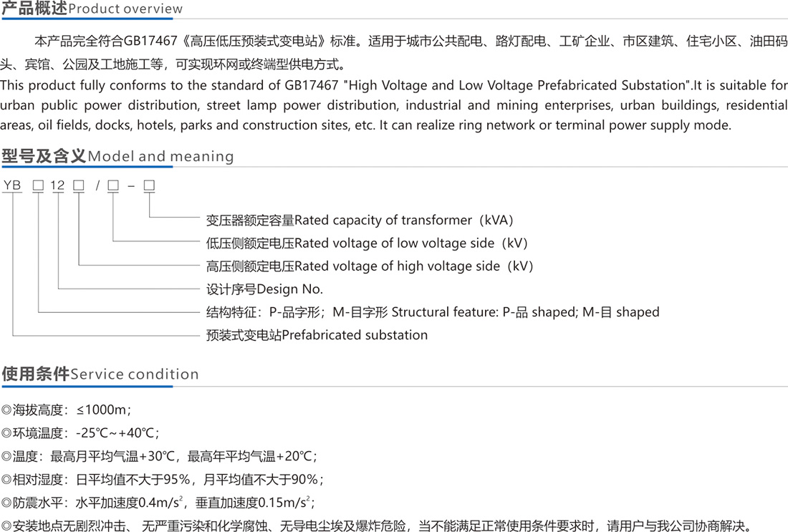This screenshot has width=788, height=532.
Task: Click the line starting 头、宾馆、公园及工地施工
Action: click(x=174, y=64)
